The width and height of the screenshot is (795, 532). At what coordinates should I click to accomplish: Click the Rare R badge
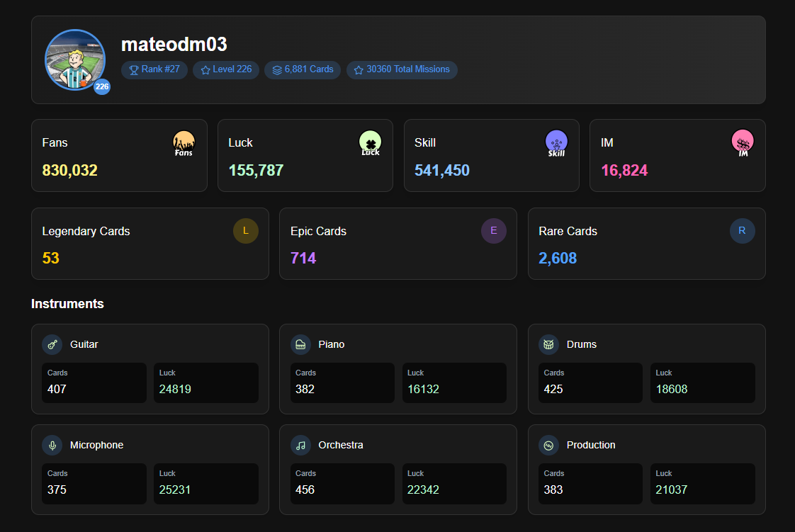coord(743,230)
